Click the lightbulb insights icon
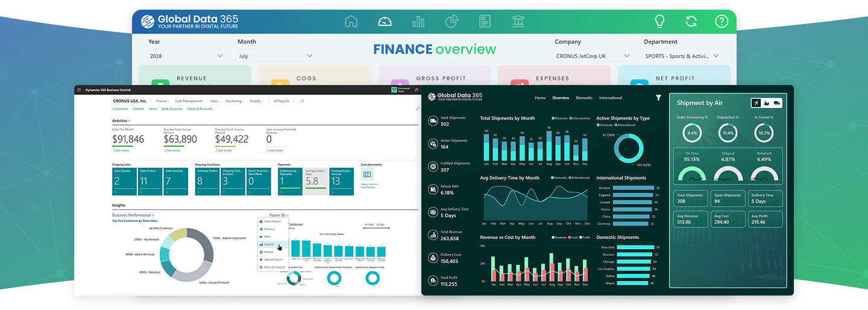 660,22
